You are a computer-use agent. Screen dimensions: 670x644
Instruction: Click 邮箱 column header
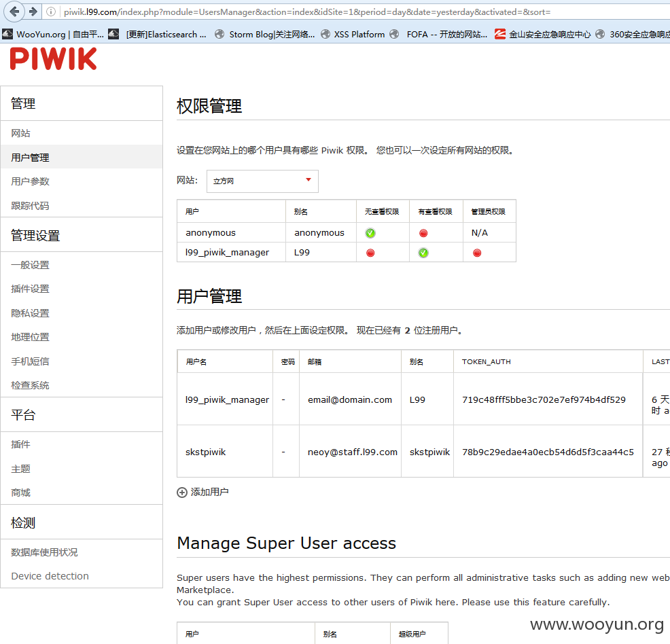pyautogui.click(x=315, y=361)
